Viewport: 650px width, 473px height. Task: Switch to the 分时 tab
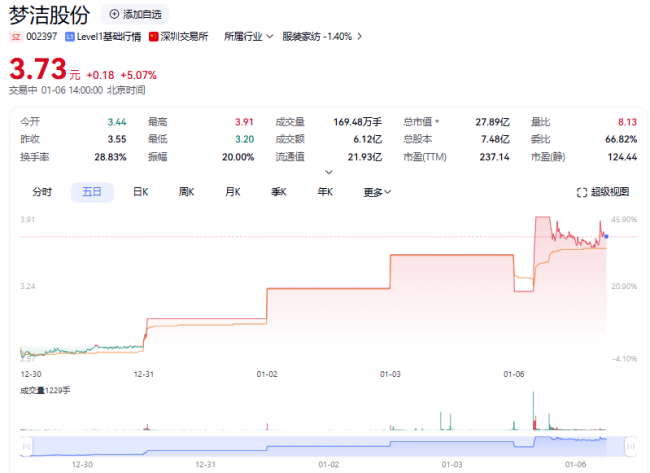[42, 192]
